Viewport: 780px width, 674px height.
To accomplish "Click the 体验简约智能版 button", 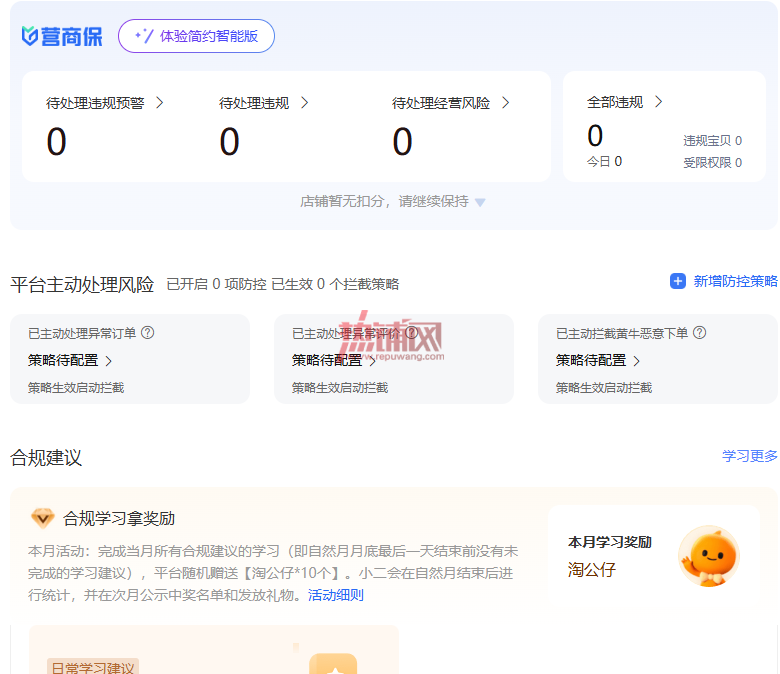I will click(x=196, y=36).
